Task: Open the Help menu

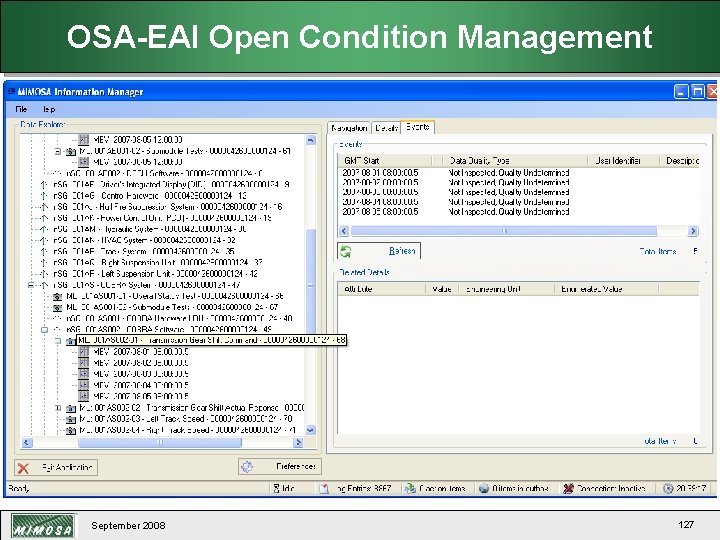Action: 49,109
